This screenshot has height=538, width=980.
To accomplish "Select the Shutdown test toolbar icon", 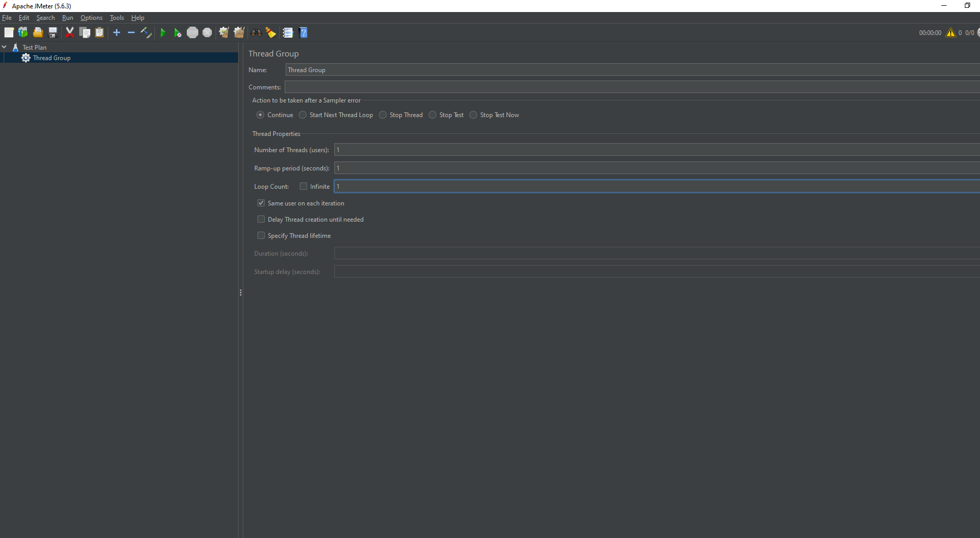I will tap(207, 32).
